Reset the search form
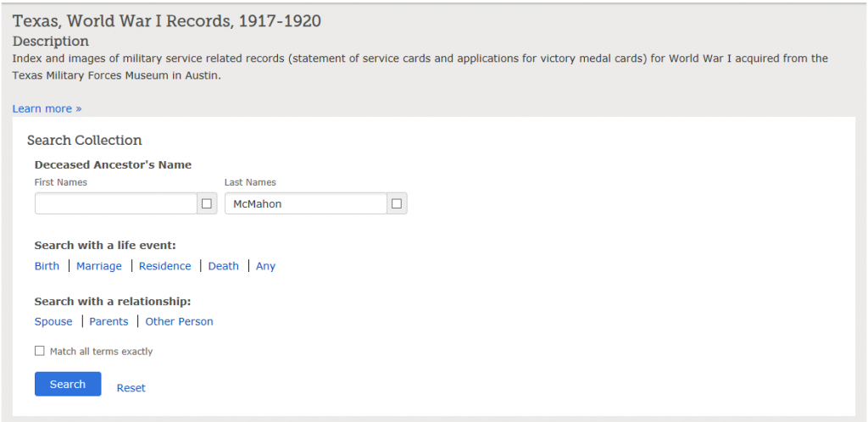 coord(131,388)
